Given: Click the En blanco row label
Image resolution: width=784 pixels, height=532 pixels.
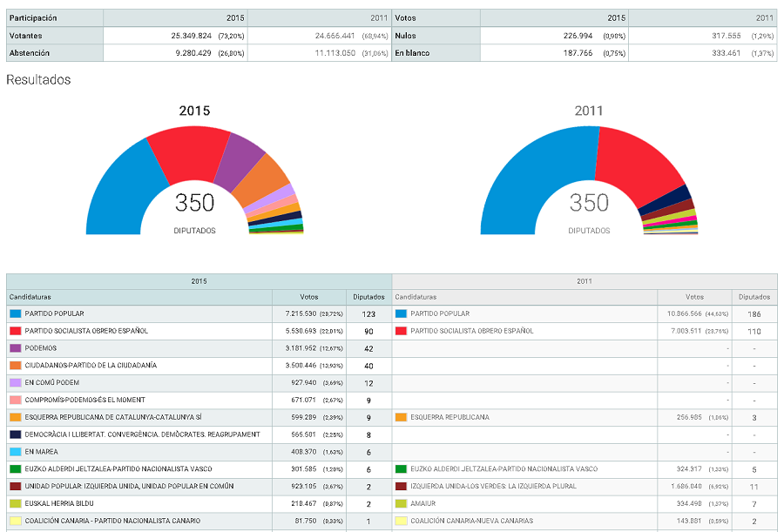Looking at the screenshot, I should (412, 53).
